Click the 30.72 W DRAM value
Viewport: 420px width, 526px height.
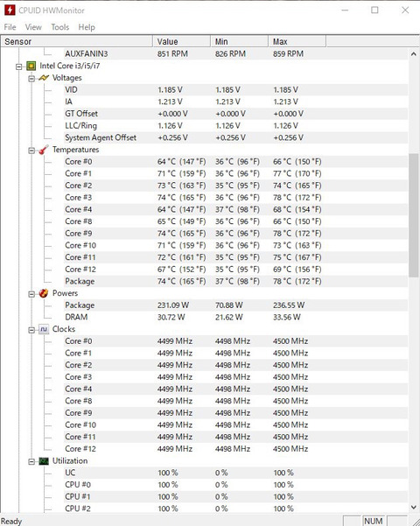pyautogui.click(x=171, y=317)
